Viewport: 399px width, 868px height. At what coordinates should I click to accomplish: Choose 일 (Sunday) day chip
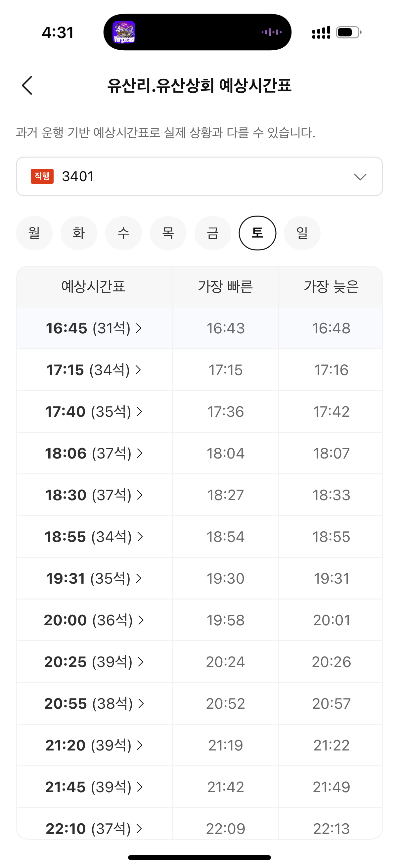pyautogui.click(x=302, y=233)
